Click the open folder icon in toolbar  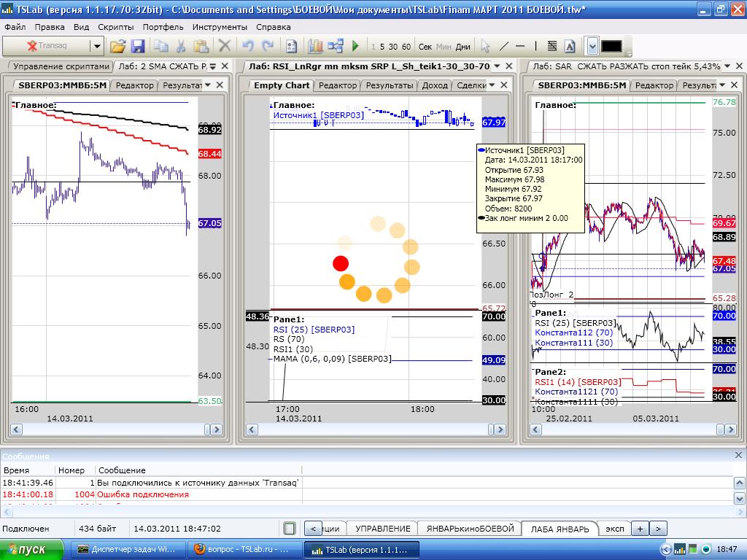pyautogui.click(x=117, y=46)
